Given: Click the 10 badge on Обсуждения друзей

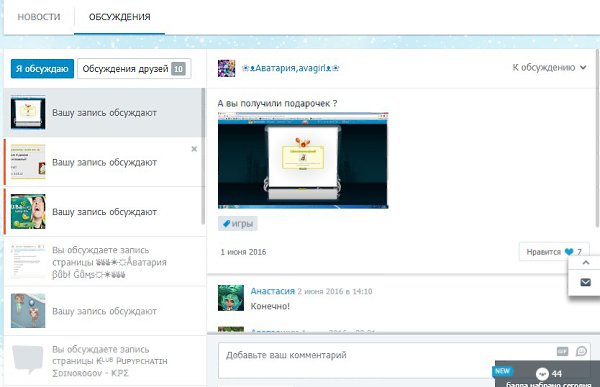Looking at the screenshot, I should (178, 69).
